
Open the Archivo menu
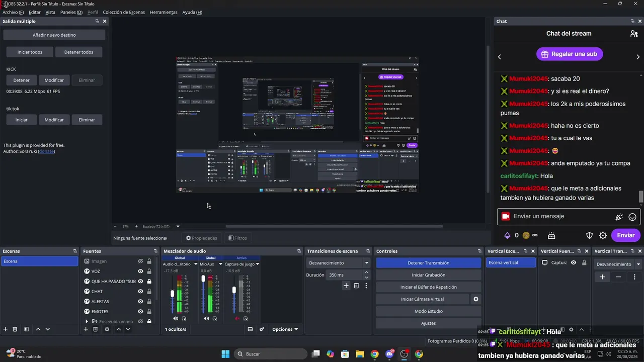click(x=13, y=12)
